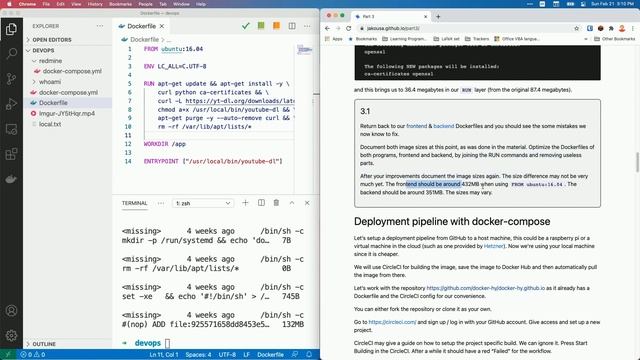Screen dimensions: 640x360
Task: Open Imgur-JY5tHqr.mp4 file in explorer
Action: pyautogui.click(x=67, y=113)
